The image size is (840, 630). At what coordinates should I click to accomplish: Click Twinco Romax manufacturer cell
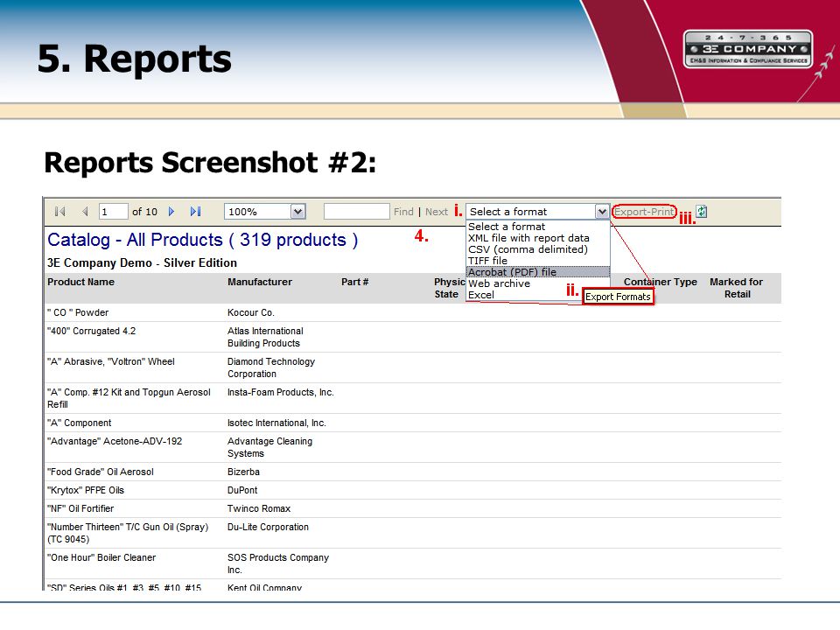coord(259,508)
